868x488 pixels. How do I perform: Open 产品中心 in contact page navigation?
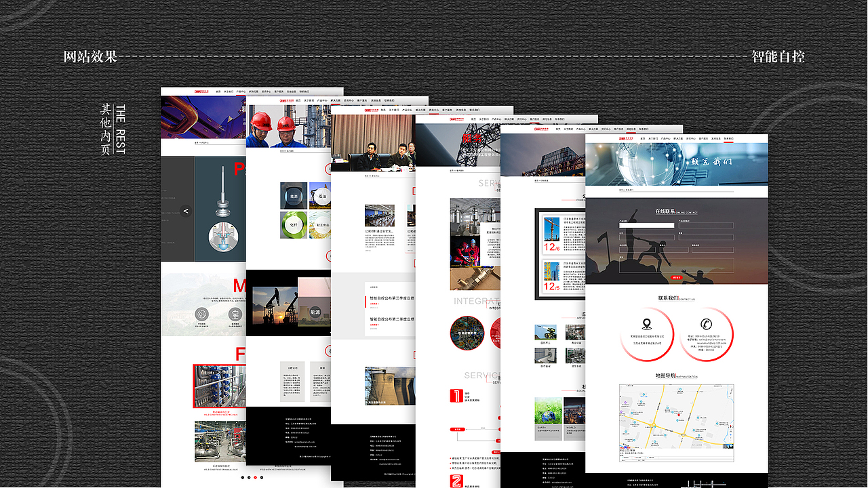click(x=667, y=138)
